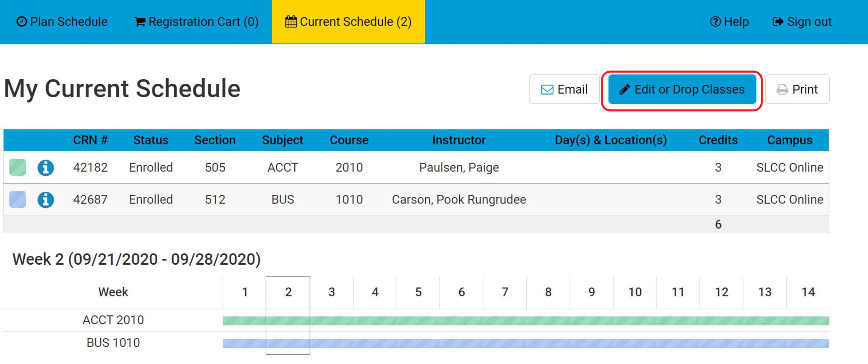Click the blue BUS color swatch
The width and height of the screenshot is (868, 364).
click(x=18, y=199)
